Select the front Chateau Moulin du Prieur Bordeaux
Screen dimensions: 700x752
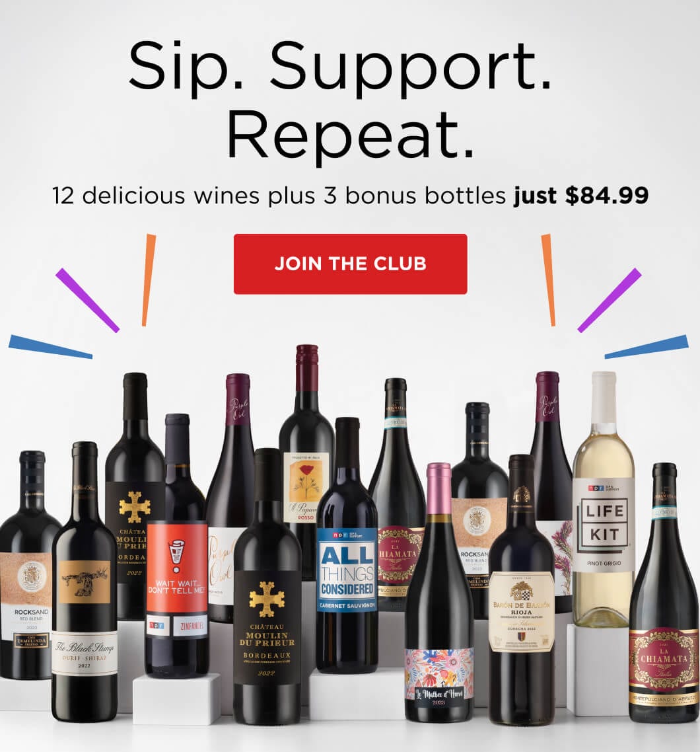pos(267,587)
